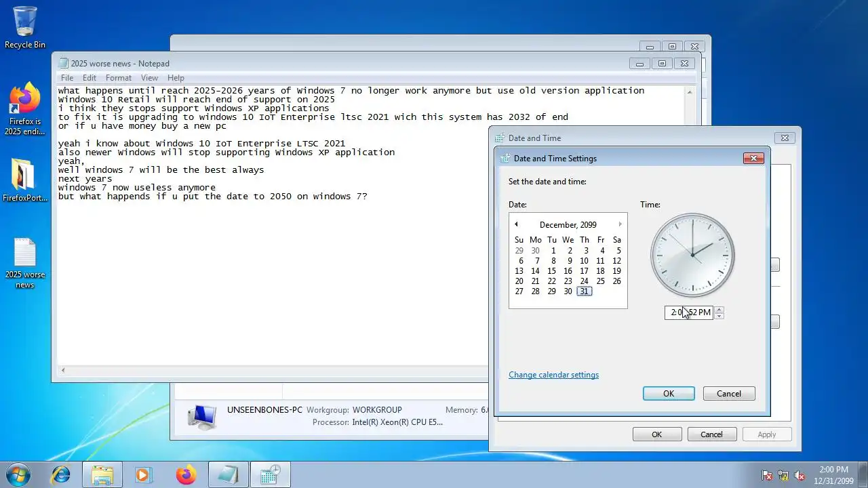The height and width of the screenshot is (488, 868).
Task: Click OK in Date and Time Settings
Action: point(669,394)
